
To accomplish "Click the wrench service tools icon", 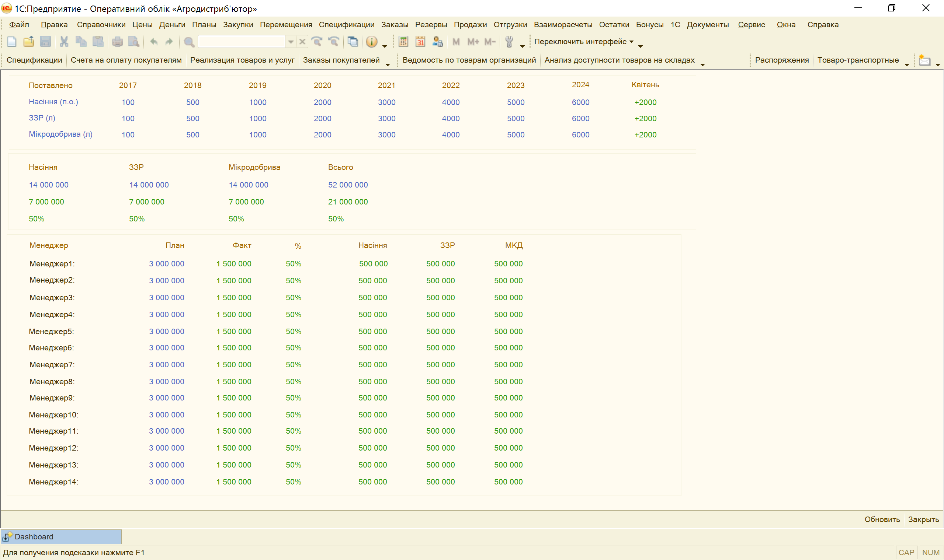I will [509, 42].
